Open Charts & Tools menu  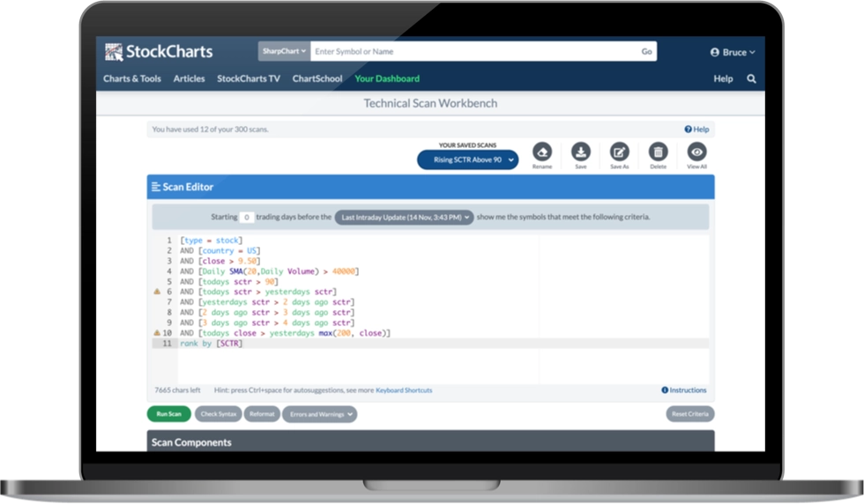[132, 78]
